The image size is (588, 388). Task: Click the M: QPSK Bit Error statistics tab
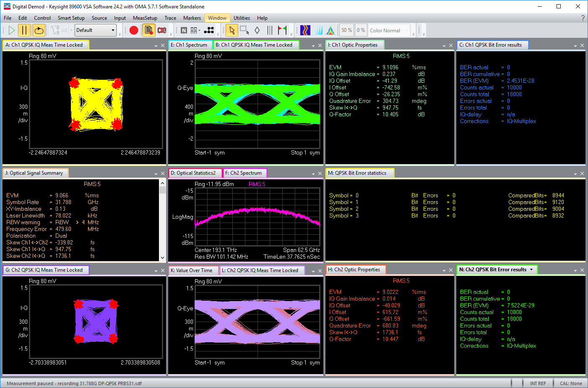pos(360,173)
